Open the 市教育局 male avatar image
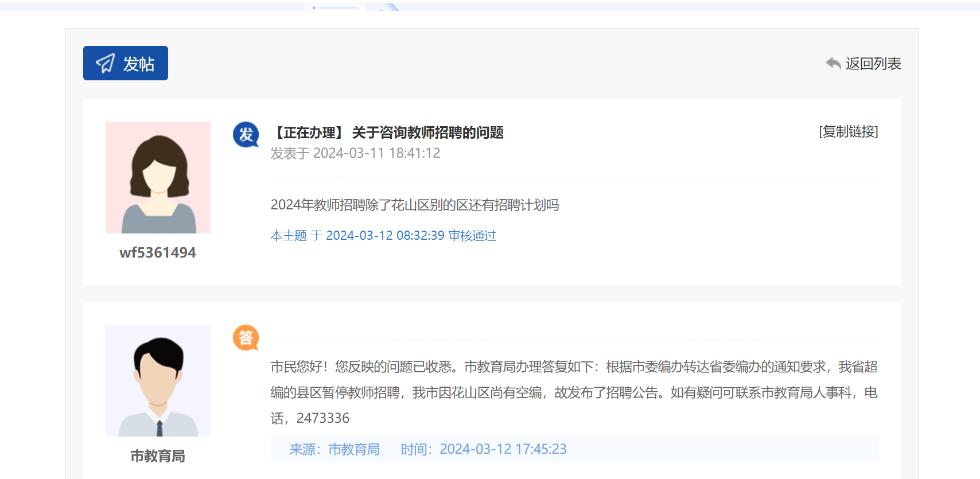 click(158, 380)
